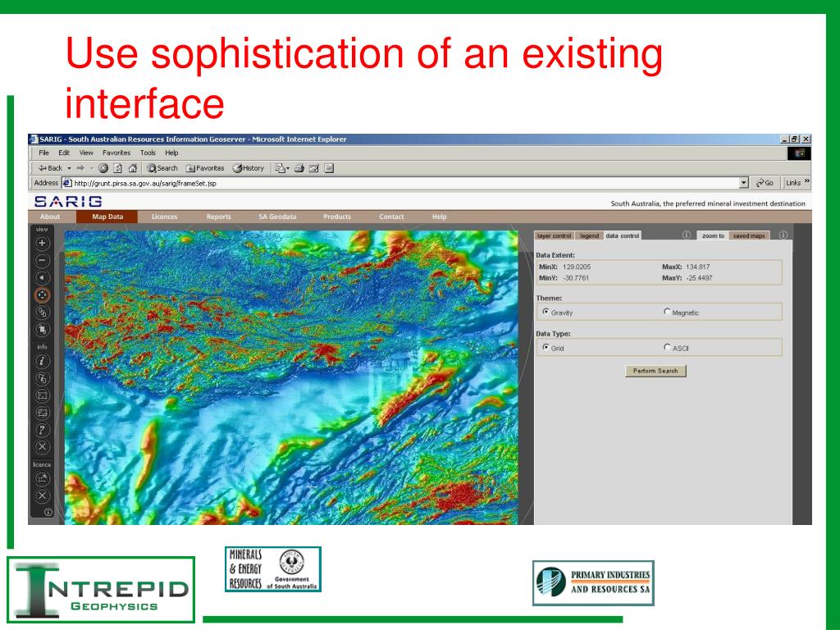Open the About page in SARIG navigation

coord(50,217)
